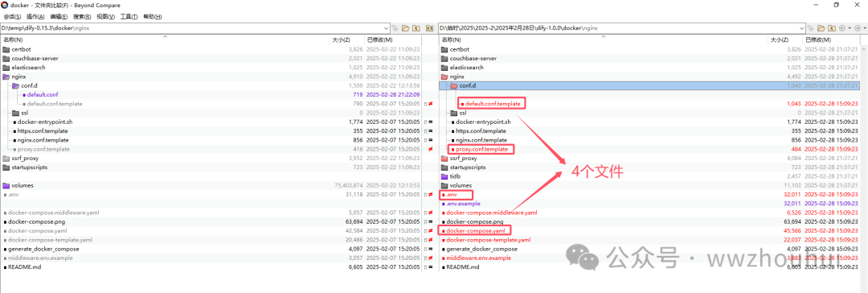Click the browse folder icon beside left path
Image resolution: width=868 pixels, height=293 pixels.
point(405,27)
